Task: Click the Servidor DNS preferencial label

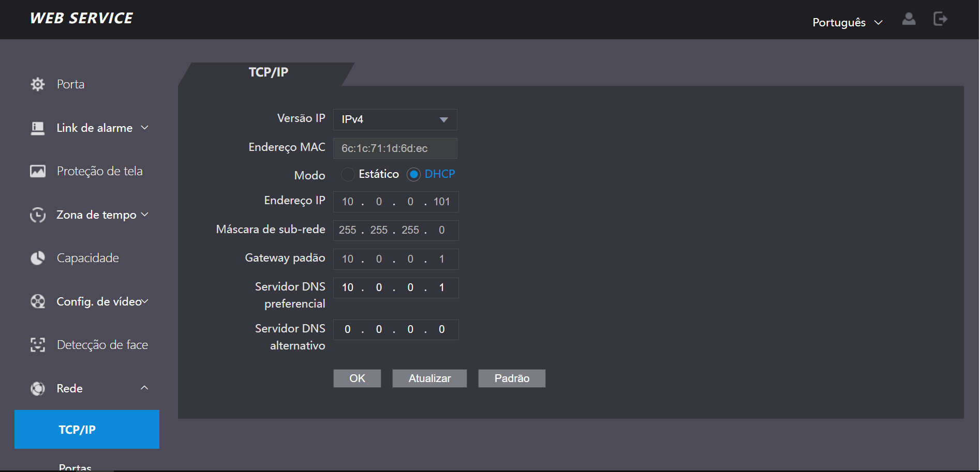Action: pos(290,295)
